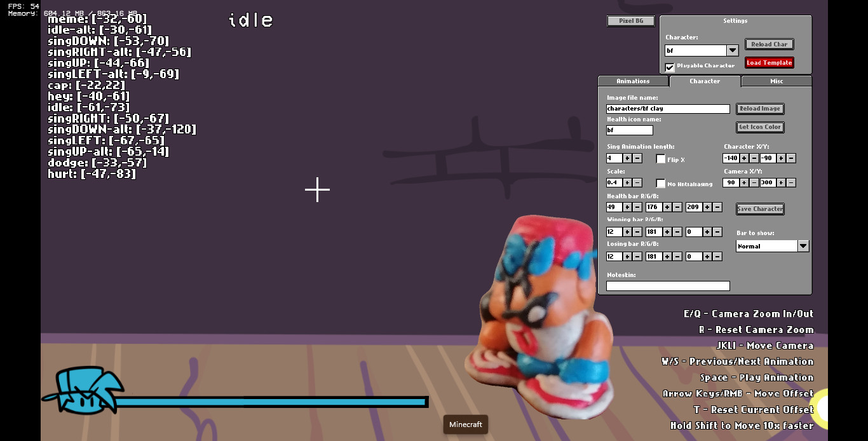
Task: Click the Scale value field showing 0.4
Action: point(614,183)
